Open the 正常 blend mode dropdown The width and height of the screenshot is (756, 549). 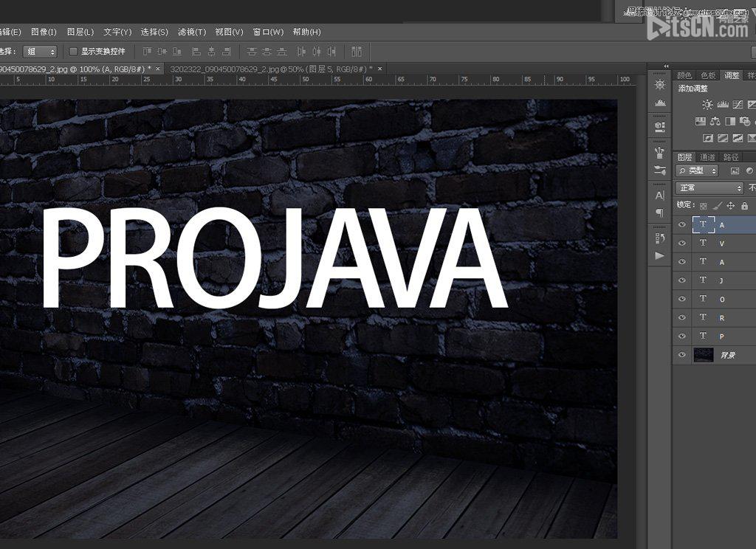click(x=709, y=187)
